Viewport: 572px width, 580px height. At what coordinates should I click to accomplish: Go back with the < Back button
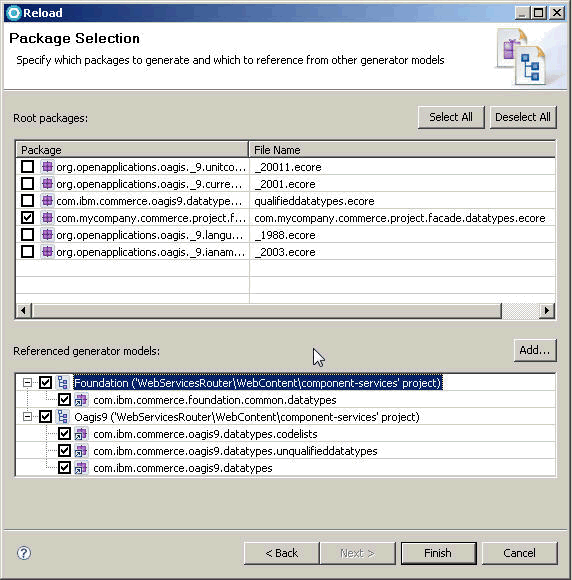[282, 553]
